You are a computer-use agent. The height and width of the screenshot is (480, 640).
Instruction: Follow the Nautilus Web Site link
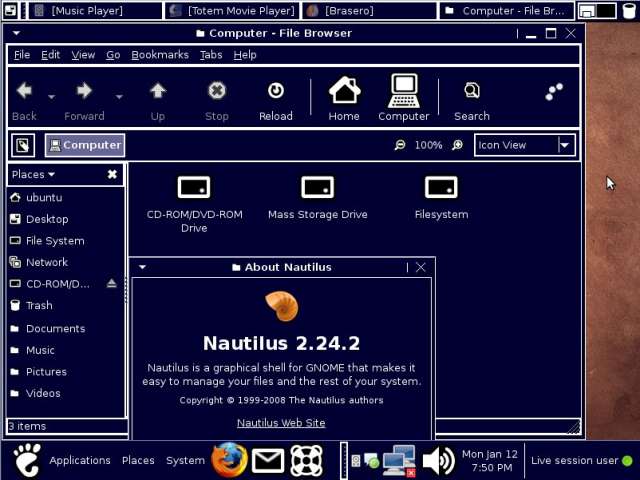pyautogui.click(x=281, y=423)
